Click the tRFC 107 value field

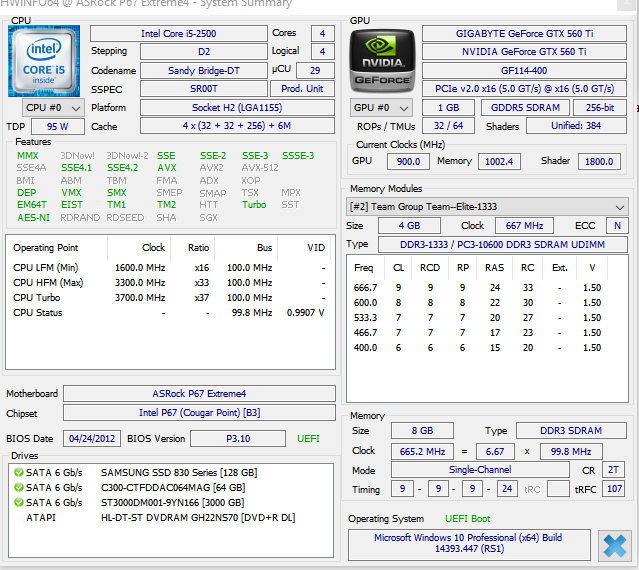click(615, 489)
